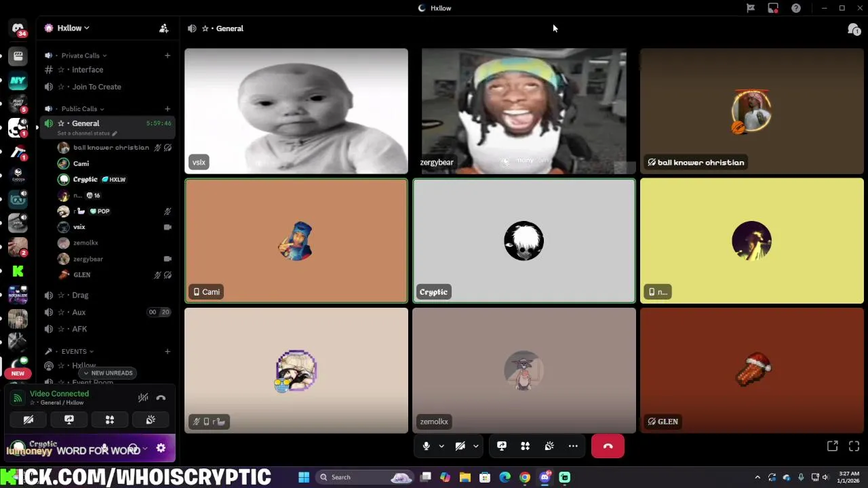Join the Join To Create voice channel

tap(107, 87)
